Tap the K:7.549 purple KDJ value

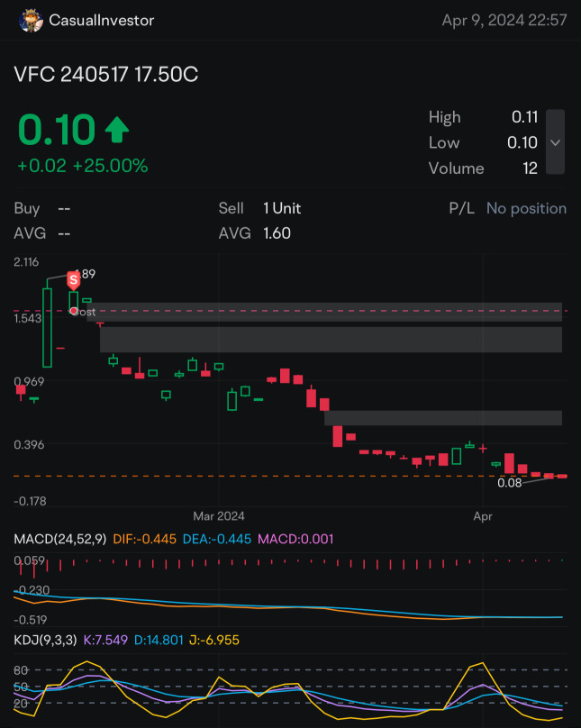pos(105,641)
